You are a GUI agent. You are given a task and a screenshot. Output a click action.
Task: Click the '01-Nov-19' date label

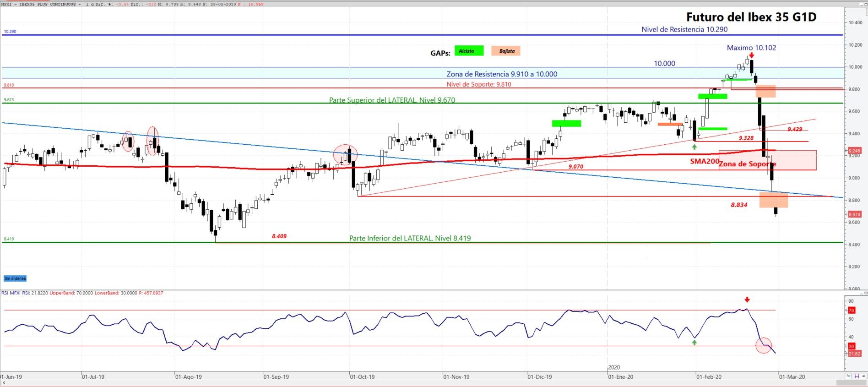click(x=456, y=377)
